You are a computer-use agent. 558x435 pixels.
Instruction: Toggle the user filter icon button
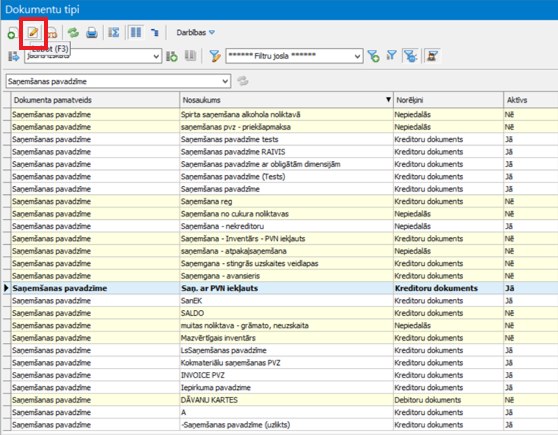[x=432, y=56]
